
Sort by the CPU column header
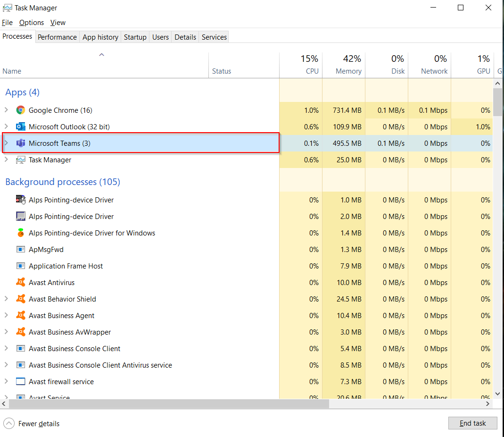(301, 65)
